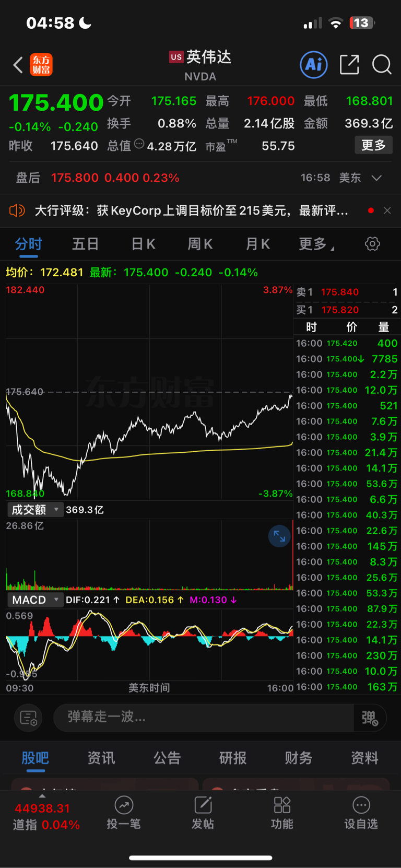
Task: Tap the MACD histogram chart
Action: click(149, 644)
